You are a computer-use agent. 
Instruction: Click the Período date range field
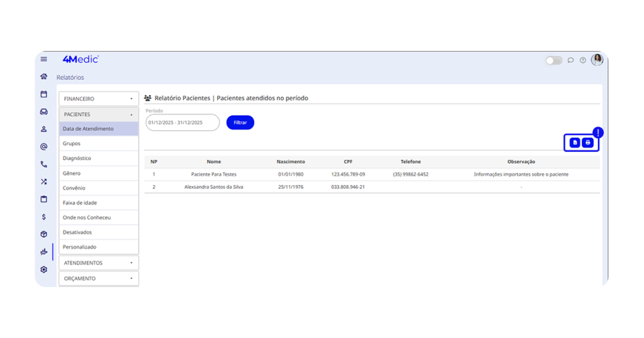(182, 123)
